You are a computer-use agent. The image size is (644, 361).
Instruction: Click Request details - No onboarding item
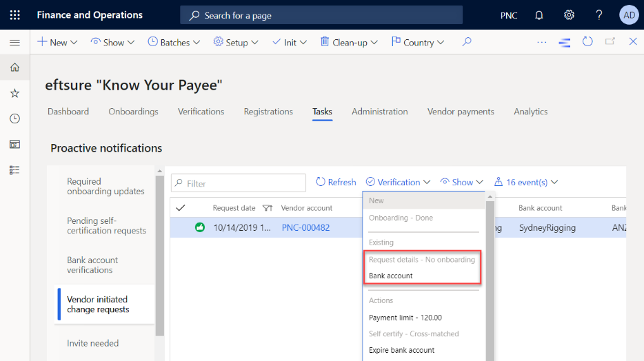pyautogui.click(x=421, y=260)
